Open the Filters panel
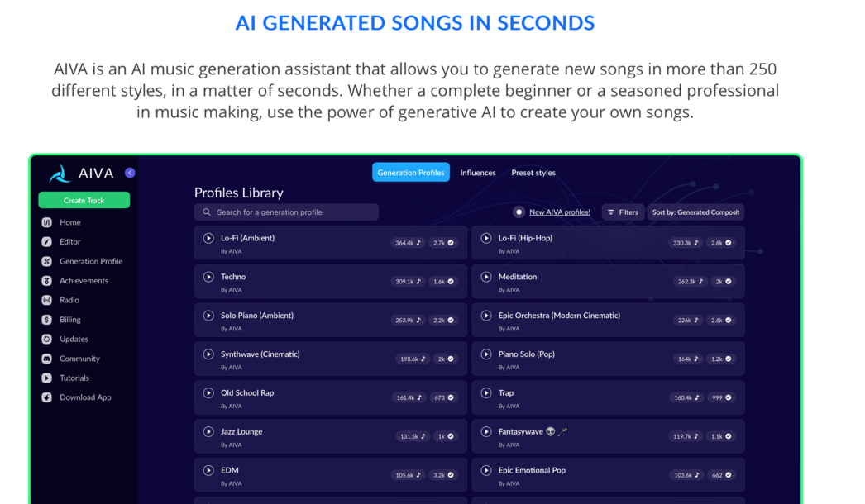Viewport: 865px width, 504px height. 623,212
